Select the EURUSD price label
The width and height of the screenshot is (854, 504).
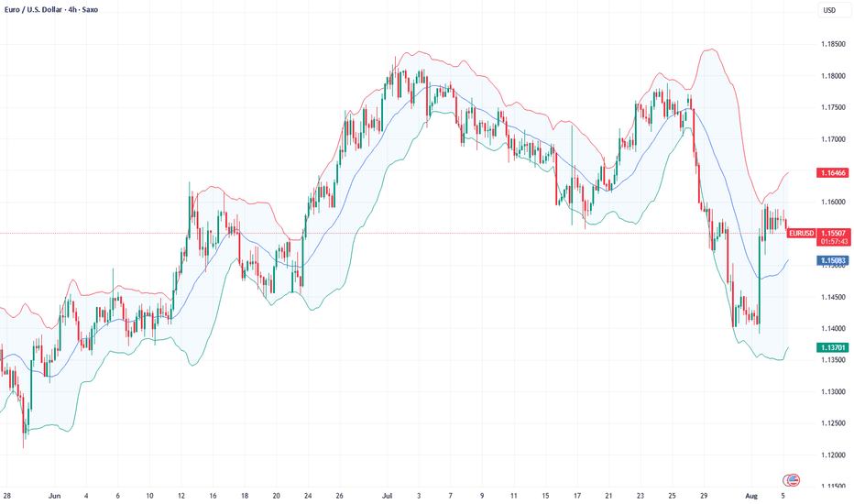click(801, 233)
